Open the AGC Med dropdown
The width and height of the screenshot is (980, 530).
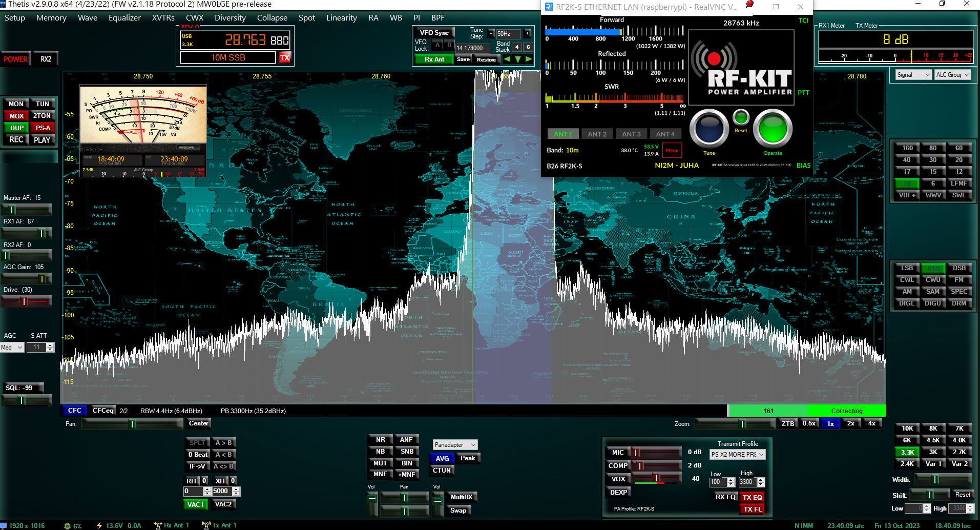pyautogui.click(x=12, y=347)
